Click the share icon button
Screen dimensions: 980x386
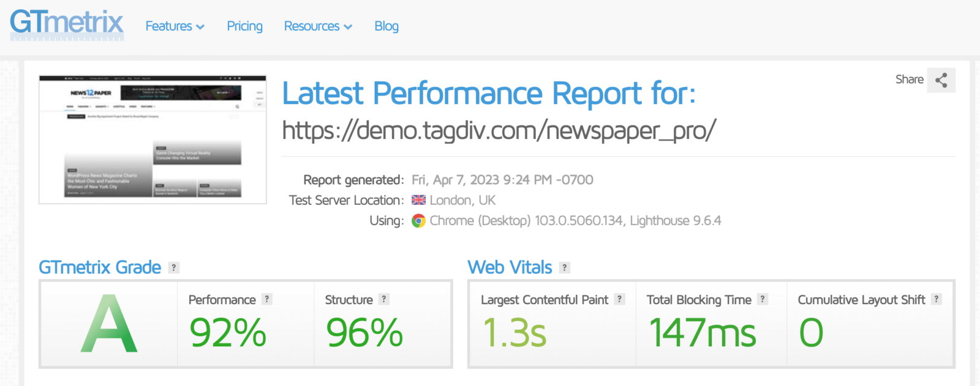tap(941, 80)
